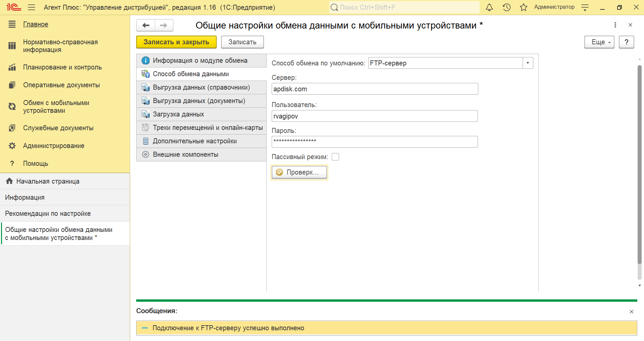Expand the default exchange method dropdown

pos(528,63)
